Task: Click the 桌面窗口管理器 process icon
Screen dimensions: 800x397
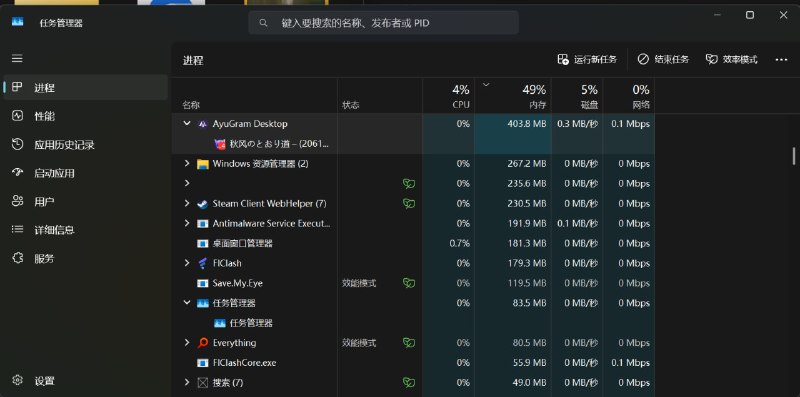Action: click(x=203, y=243)
